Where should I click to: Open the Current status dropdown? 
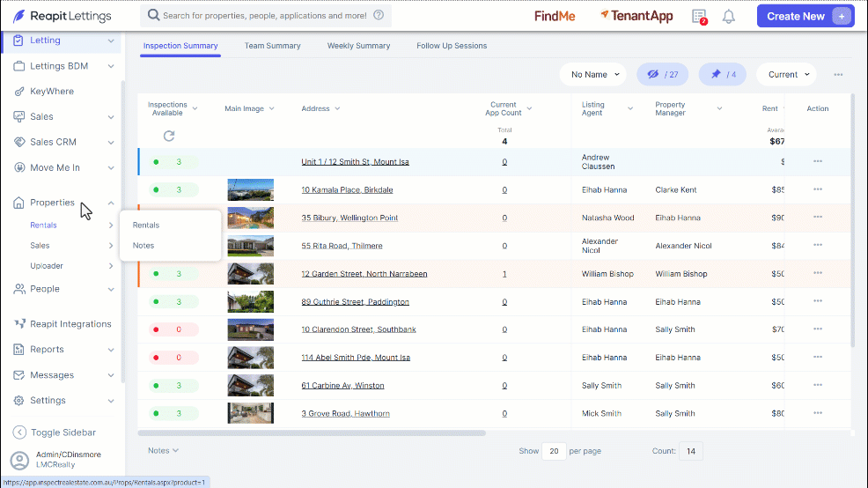point(787,74)
